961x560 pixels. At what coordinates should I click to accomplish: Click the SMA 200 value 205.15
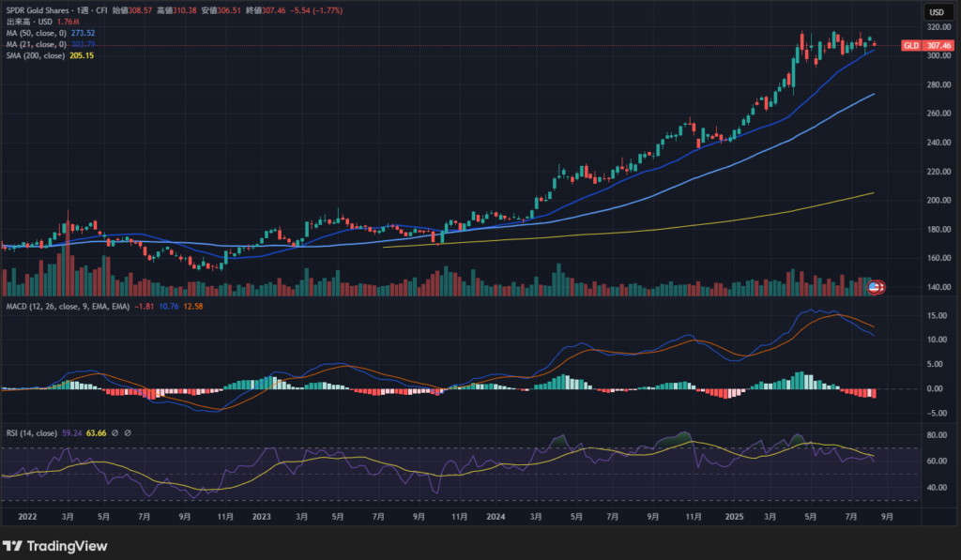tap(82, 55)
